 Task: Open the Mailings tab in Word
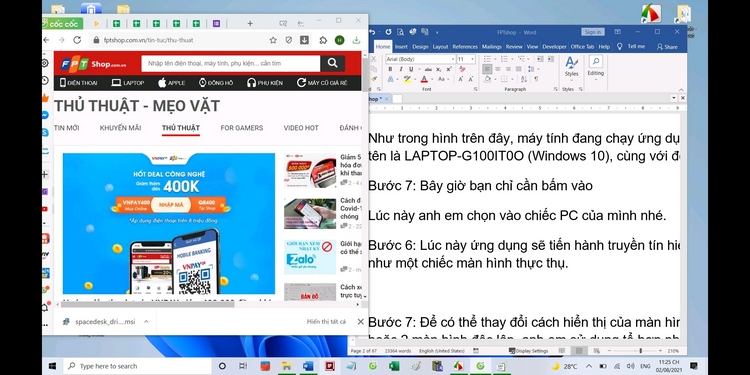coord(492,46)
